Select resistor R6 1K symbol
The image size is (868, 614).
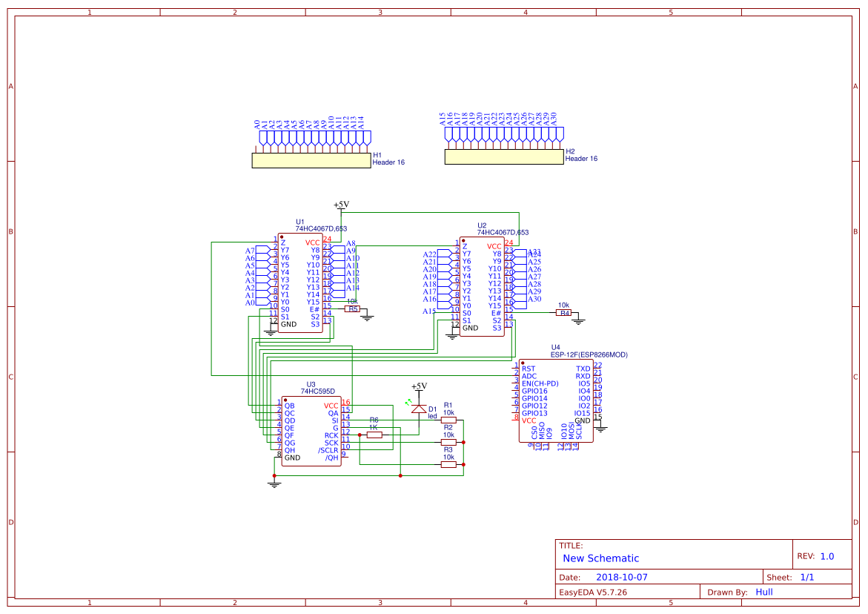point(374,435)
